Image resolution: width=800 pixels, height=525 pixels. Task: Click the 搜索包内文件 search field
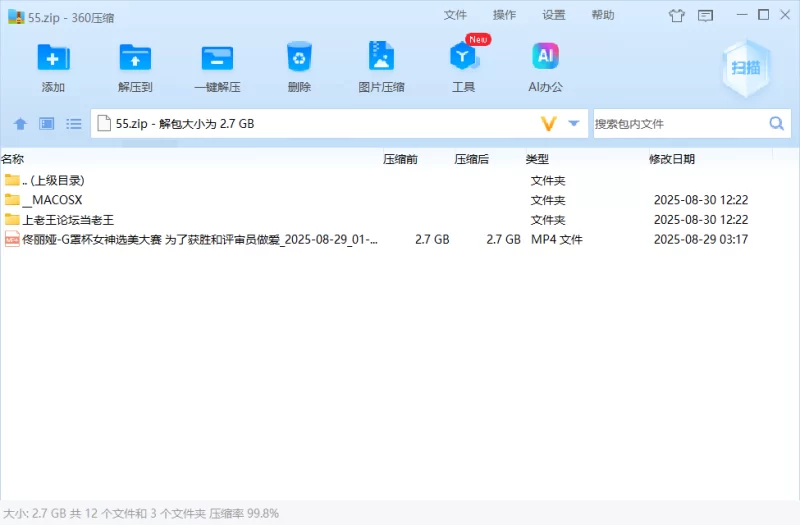point(680,124)
